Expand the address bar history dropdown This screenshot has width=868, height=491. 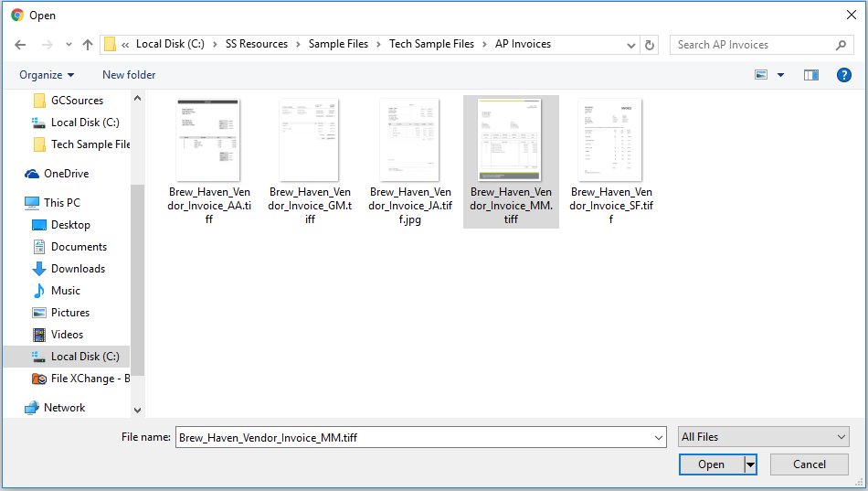click(x=631, y=45)
